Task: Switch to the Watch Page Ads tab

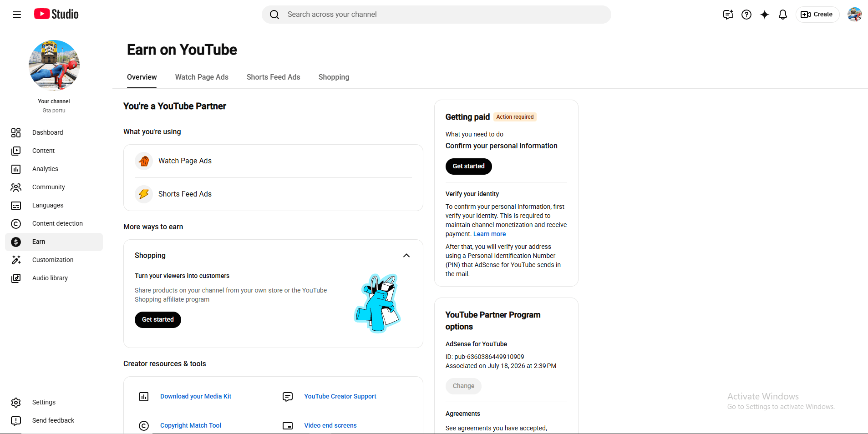Action: 202,77
